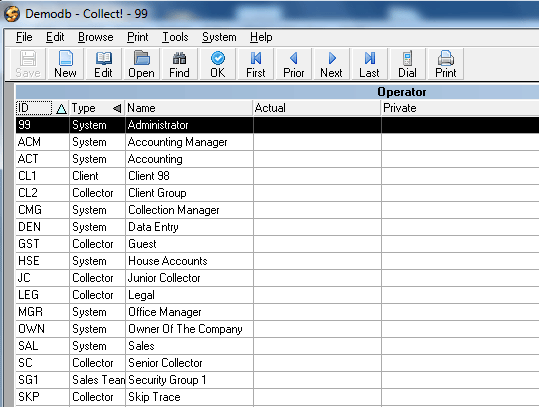Toggle ID column sort triangle
539x407 pixels.
61,109
